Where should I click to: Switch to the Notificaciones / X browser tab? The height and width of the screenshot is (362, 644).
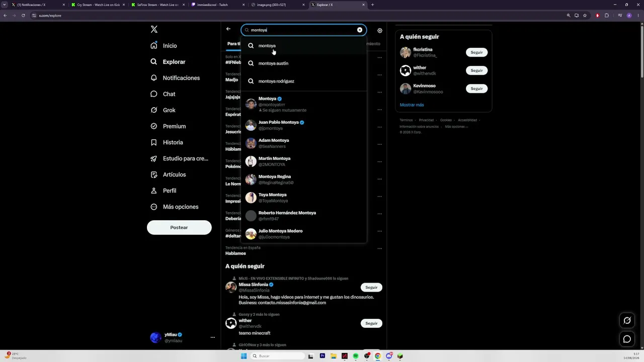tap(38, 5)
